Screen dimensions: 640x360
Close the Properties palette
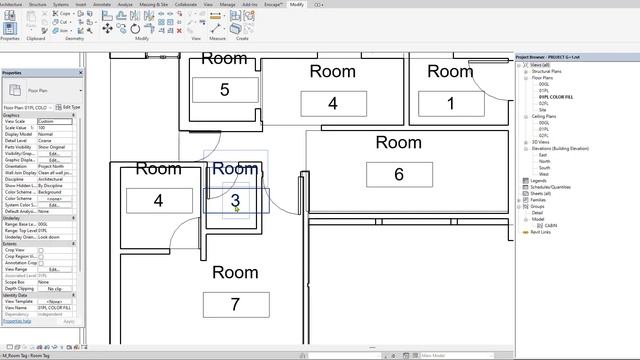point(80,73)
